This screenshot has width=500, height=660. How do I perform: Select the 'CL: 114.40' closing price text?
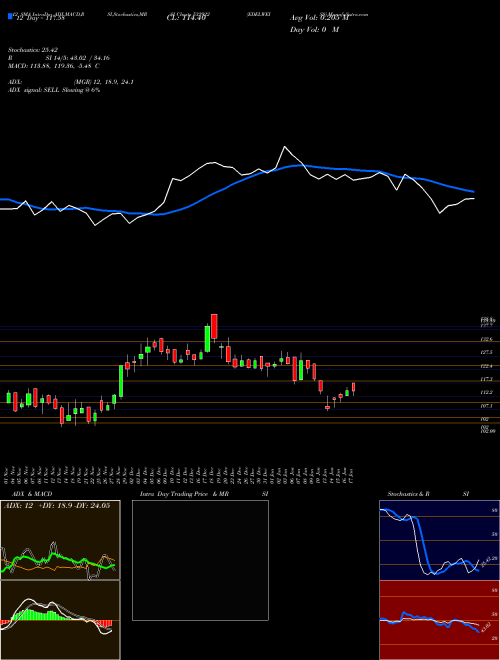pyautogui.click(x=186, y=18)
